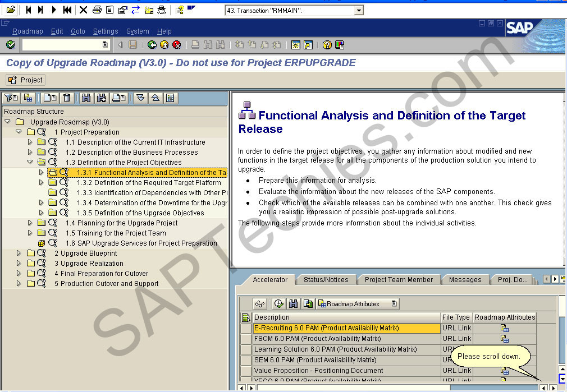The image size is (567, 392).
Task: Click the trash can delete icon in the tree toolbar
Action: pos(67,98)
